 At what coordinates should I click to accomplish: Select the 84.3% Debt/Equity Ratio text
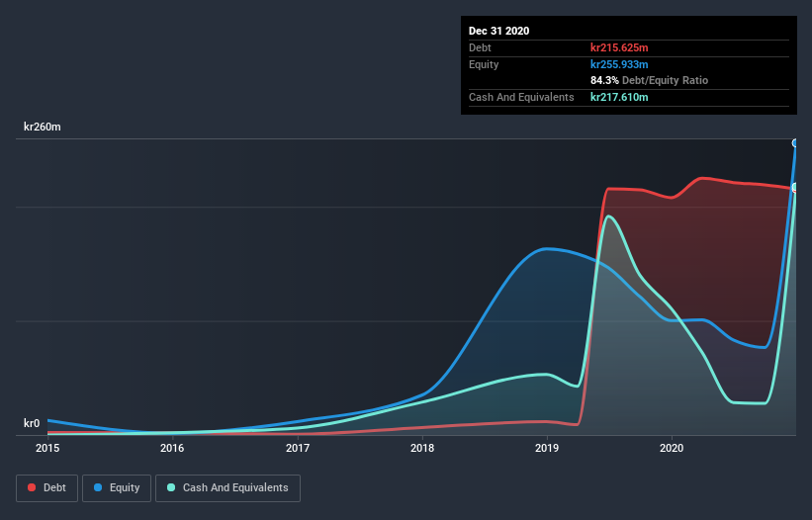click(x=650, y=80)
